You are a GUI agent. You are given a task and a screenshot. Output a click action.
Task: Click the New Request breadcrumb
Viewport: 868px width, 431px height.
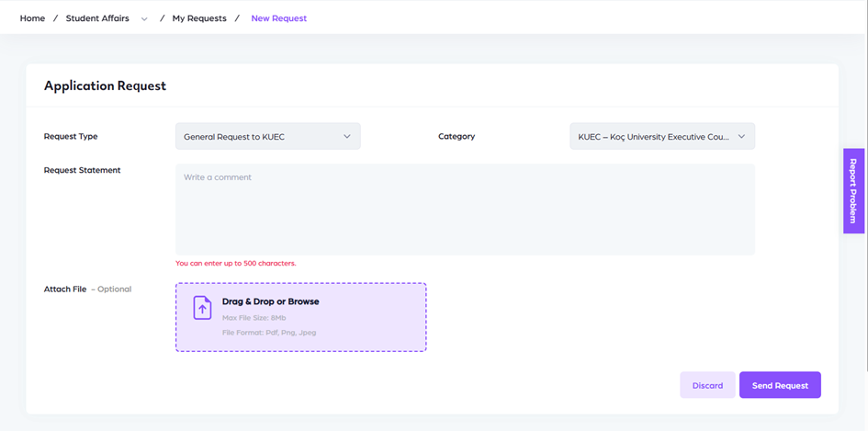point(278,18)
